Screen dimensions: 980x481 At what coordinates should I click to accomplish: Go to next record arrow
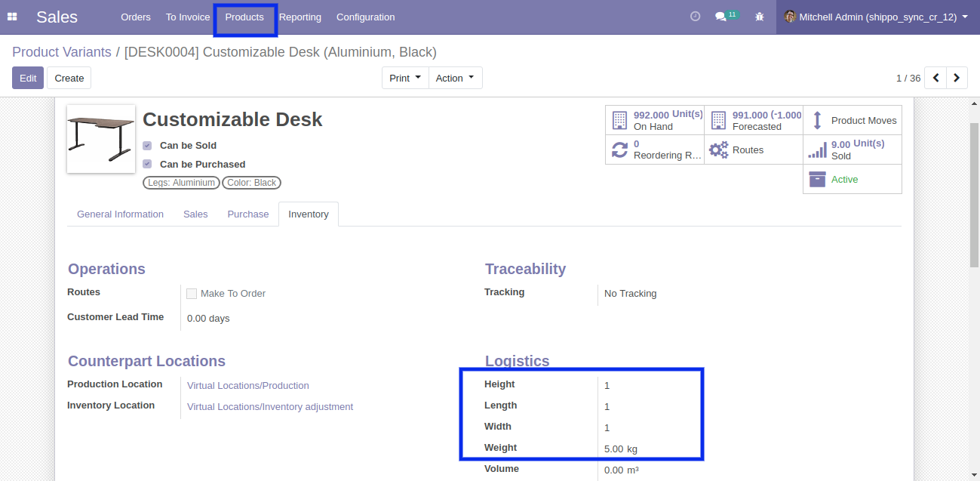point(957,78)
